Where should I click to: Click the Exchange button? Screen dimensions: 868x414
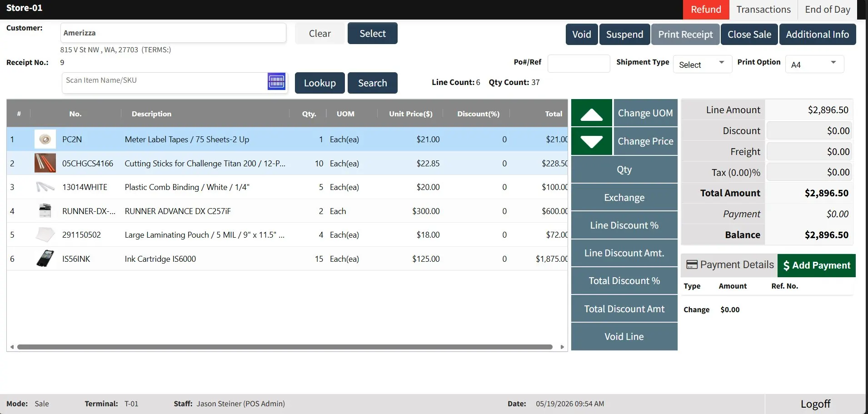(x=624, y=197)
